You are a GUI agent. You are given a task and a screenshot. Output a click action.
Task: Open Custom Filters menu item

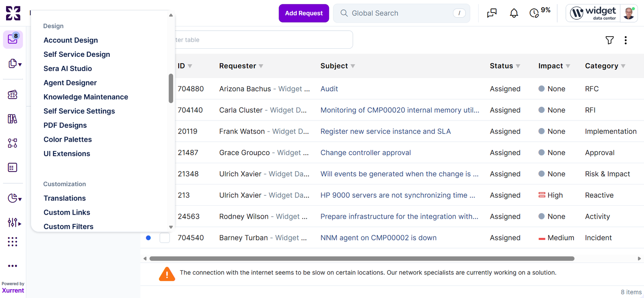click(68, 226)
